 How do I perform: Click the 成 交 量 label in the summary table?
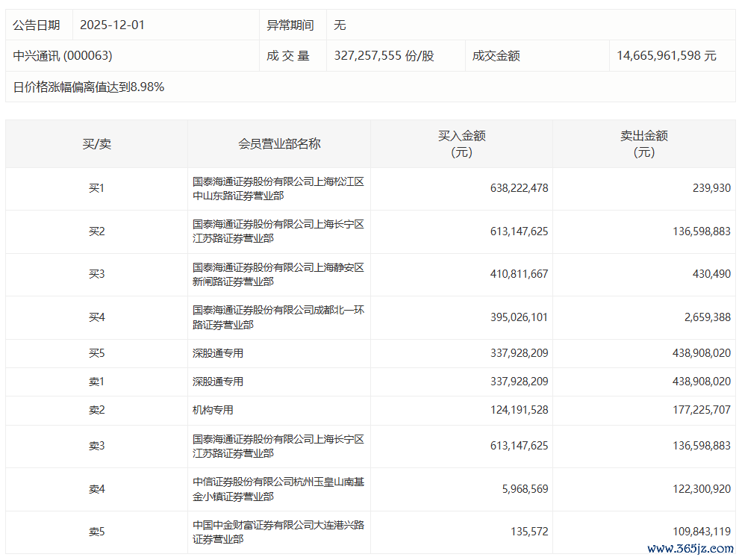point(288,55)
